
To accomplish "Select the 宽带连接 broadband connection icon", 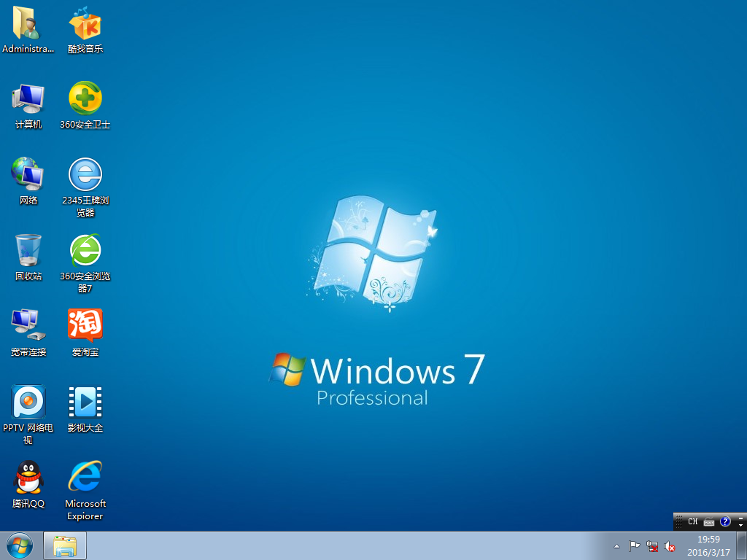I will pos(28,332).
